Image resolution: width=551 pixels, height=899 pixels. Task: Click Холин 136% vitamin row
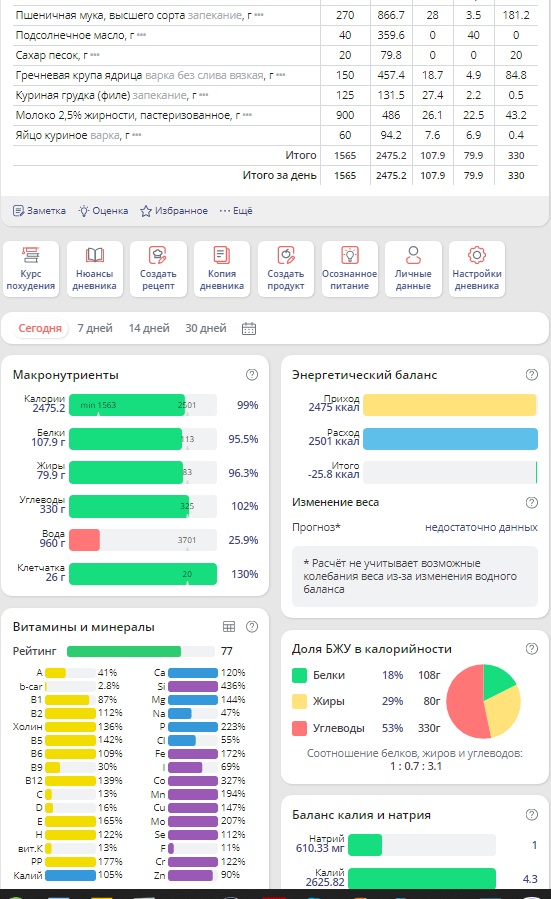tap(68, 726)
